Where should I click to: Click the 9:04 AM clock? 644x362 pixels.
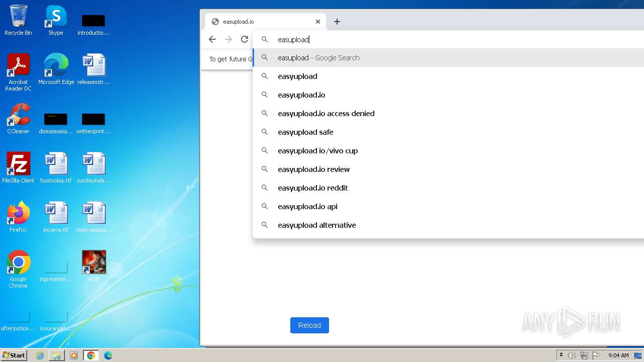coord(618,355)
